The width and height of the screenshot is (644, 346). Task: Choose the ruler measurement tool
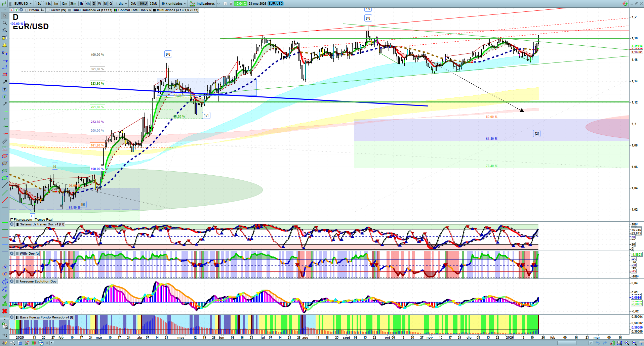point(5,141)
